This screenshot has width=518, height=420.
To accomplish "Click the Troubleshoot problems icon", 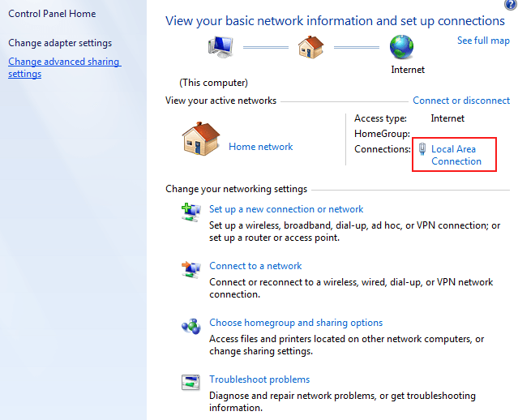I will (x=191, y=383).
